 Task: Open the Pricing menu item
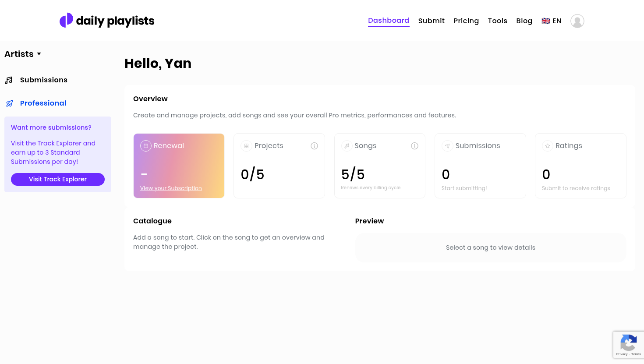click(466, 21)
